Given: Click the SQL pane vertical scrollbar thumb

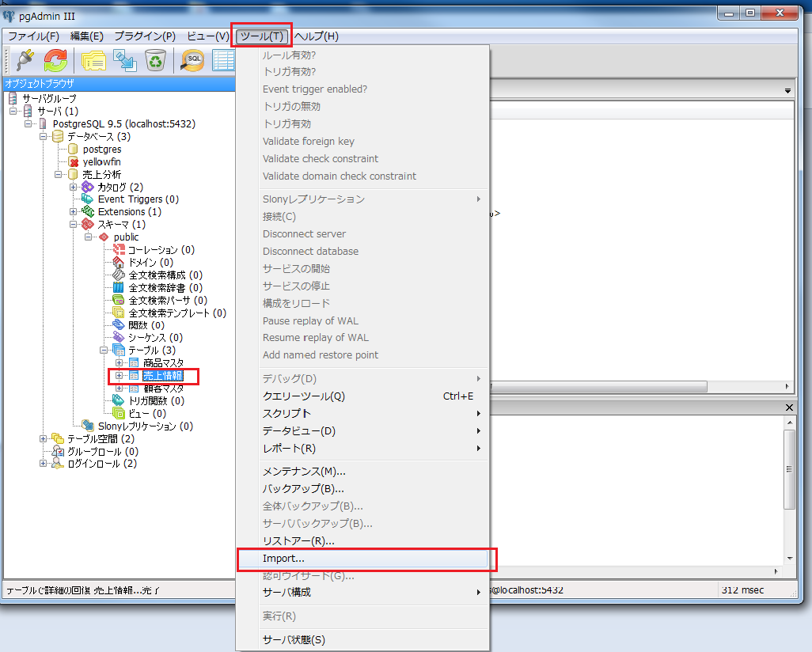Looking at the screenshot, I should click(x=790, y=469).
